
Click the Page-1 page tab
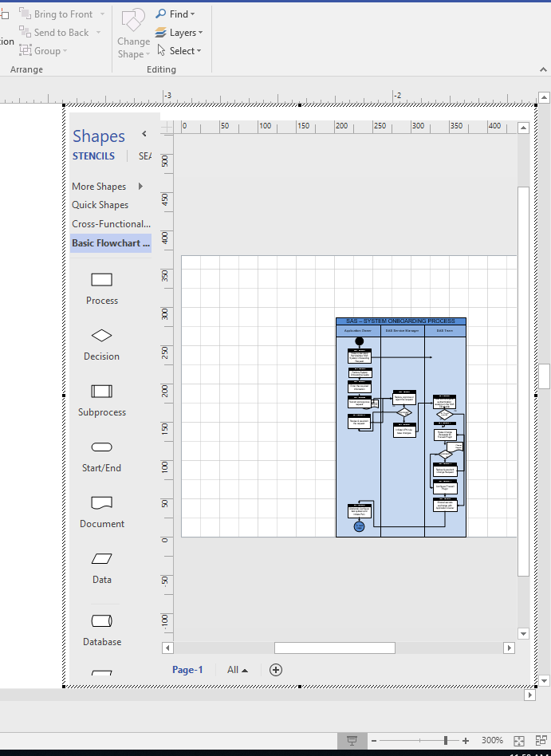pyautogui.click(x=187, y=670)
